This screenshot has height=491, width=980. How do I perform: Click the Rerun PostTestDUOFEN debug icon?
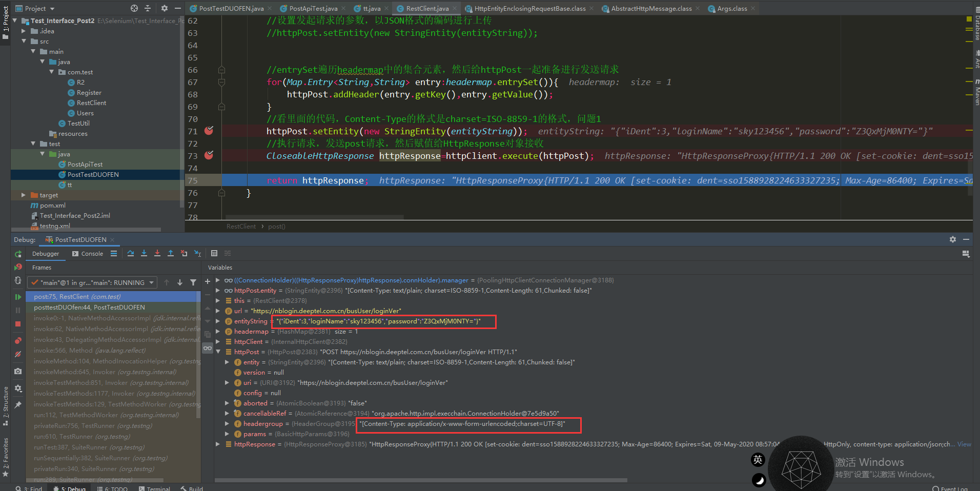click(18, 254)
